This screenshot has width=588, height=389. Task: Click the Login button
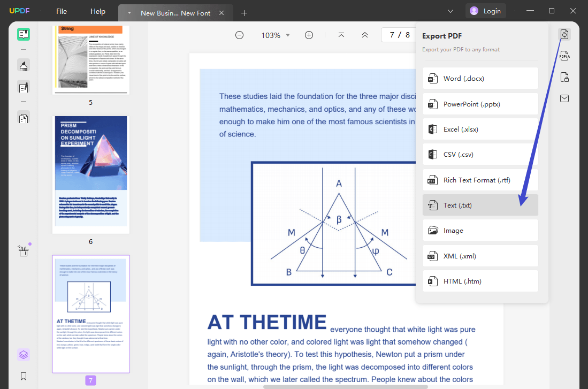(485, 11)
